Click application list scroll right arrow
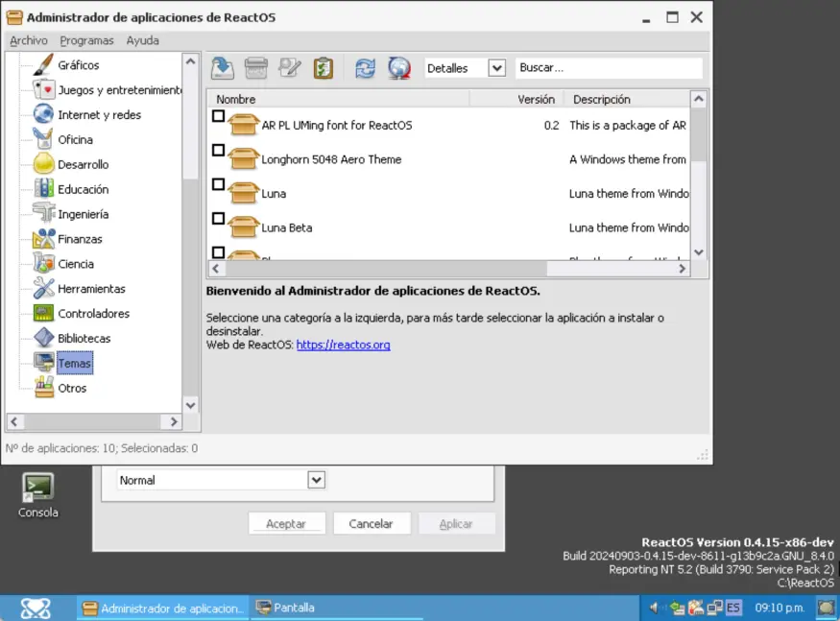The image size is (840, 621). coord(682,269)
